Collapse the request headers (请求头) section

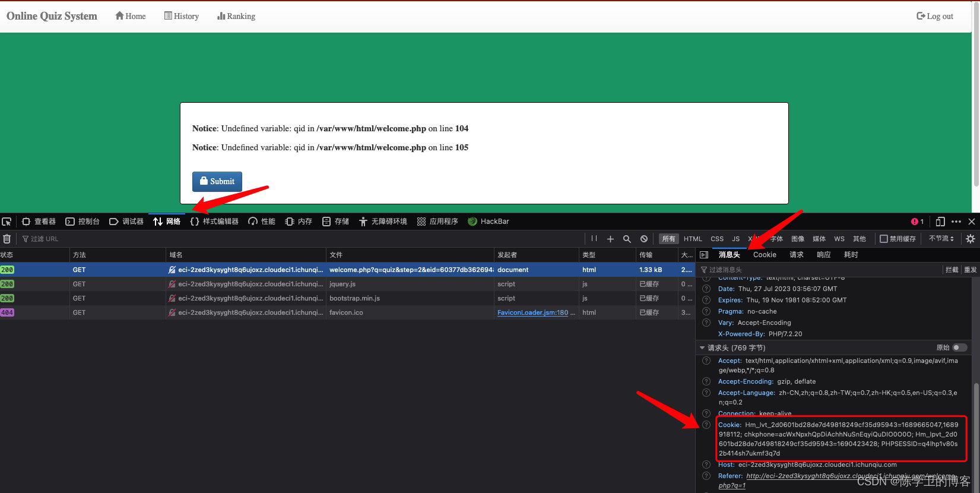click(702, 348)
